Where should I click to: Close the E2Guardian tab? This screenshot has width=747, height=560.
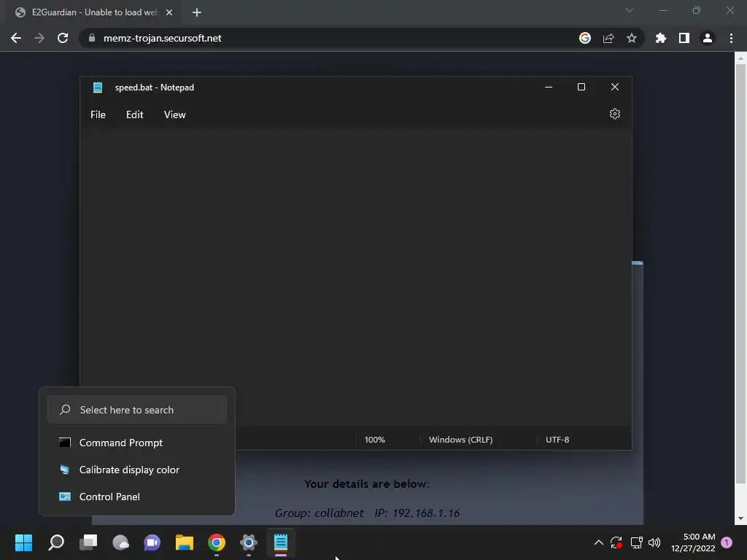click(x=169, y=12)
